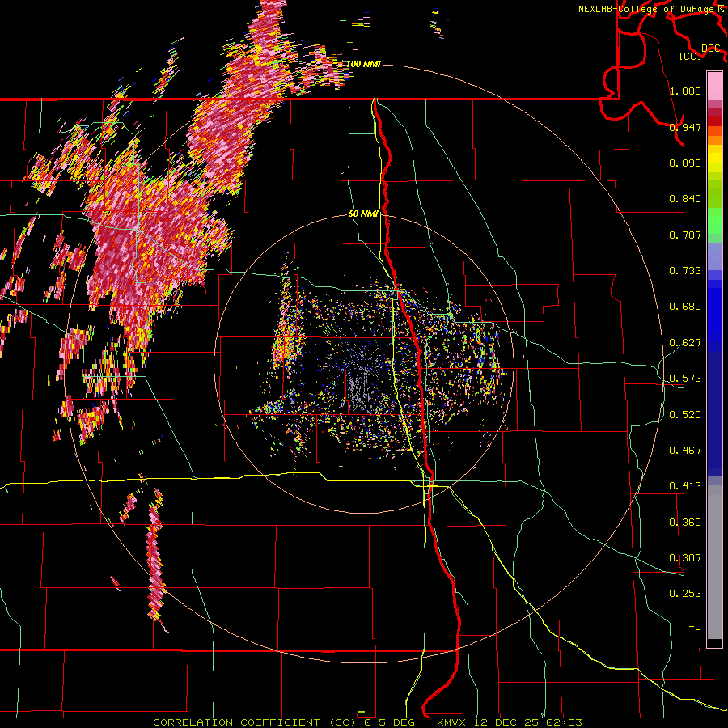Screen dimensions: 728x728
Task: Click the 0.733 scale value
Action: coord(685,271)
